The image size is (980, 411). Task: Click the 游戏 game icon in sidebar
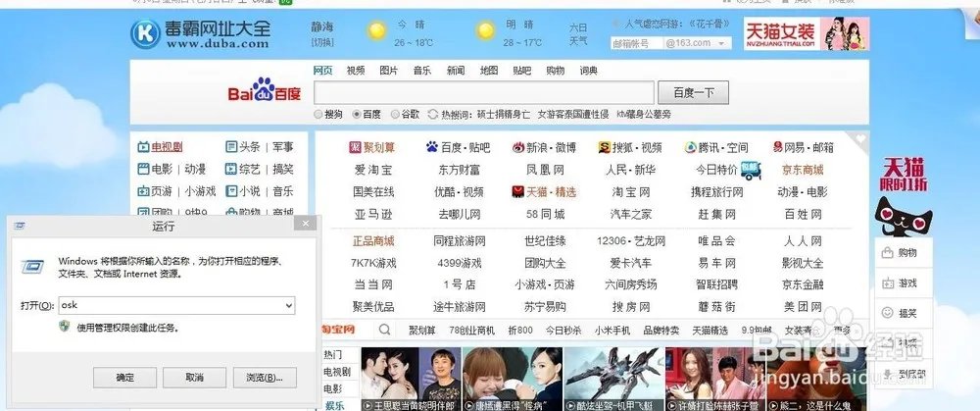[887, 283]
